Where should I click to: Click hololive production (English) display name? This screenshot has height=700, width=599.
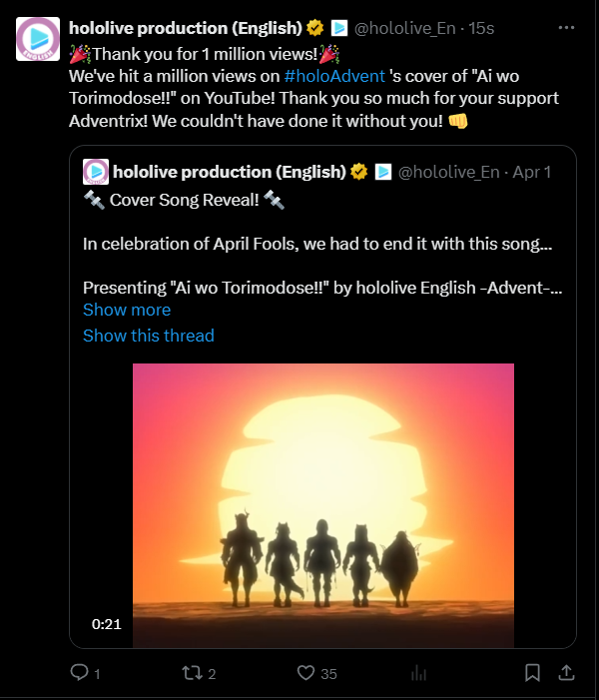point(186,28)
